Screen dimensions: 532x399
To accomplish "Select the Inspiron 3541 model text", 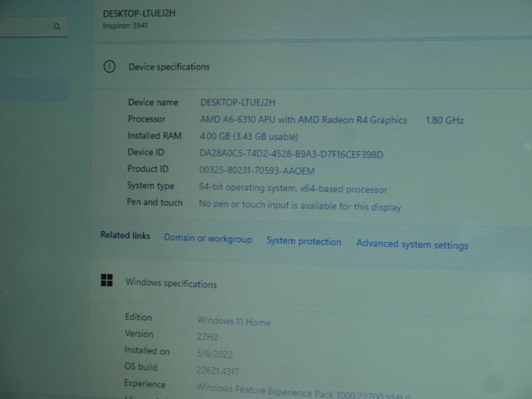I will coord(125,26).
